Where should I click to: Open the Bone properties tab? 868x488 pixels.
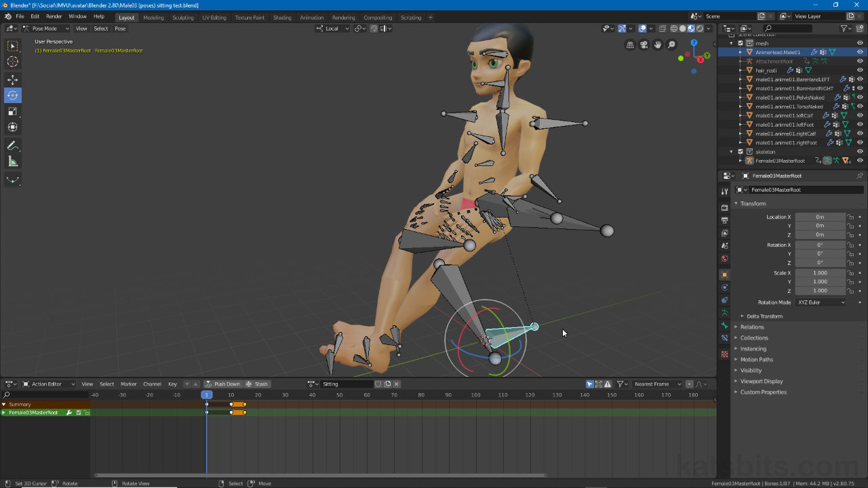pos(724,326)
